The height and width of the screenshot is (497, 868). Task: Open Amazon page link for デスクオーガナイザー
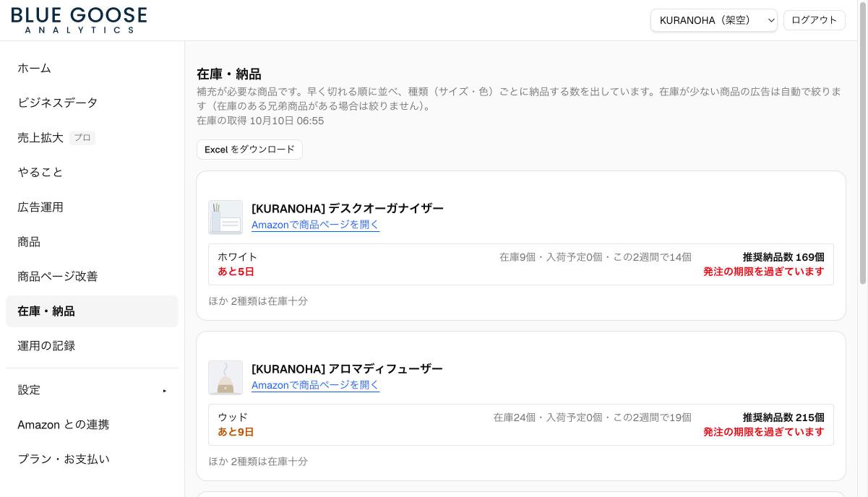[315, 225]
